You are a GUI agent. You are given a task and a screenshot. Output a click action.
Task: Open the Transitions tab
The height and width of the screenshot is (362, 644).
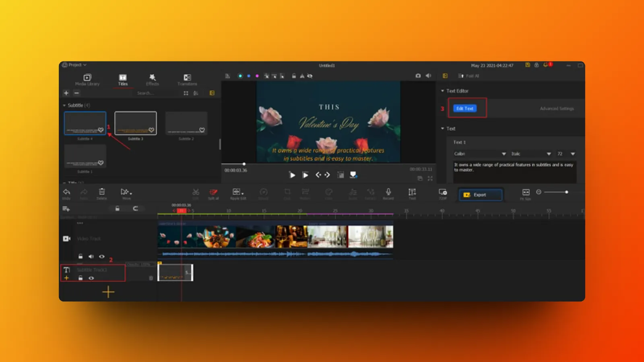point(187,80)
